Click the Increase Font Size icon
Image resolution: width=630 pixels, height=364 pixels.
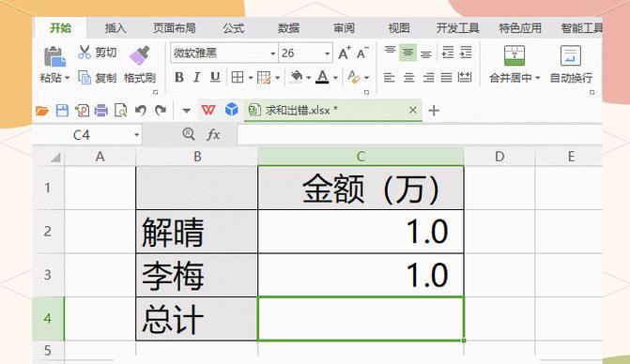click(x=345, y=53)
